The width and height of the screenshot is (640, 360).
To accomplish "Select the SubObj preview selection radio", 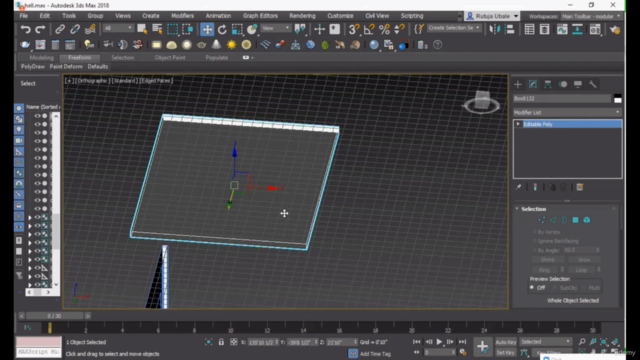I will pos(555,288).
